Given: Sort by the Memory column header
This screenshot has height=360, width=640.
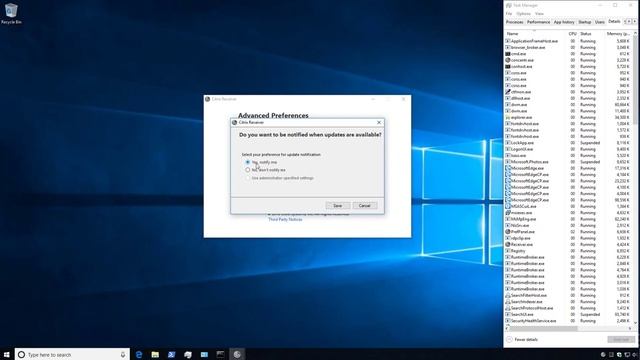Looking at the screenshot, I should click(618, 34).
